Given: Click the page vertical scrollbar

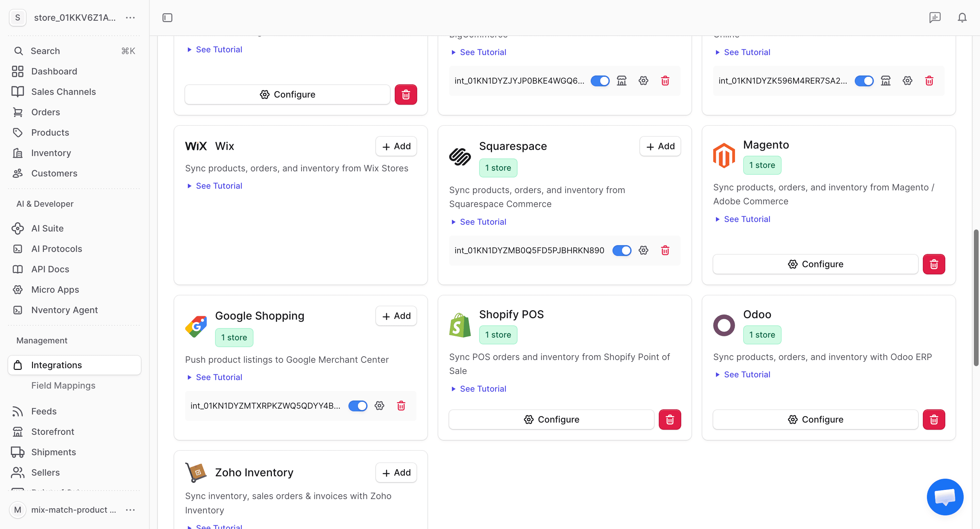Looking at the screenshot, I should coord(976,297).
